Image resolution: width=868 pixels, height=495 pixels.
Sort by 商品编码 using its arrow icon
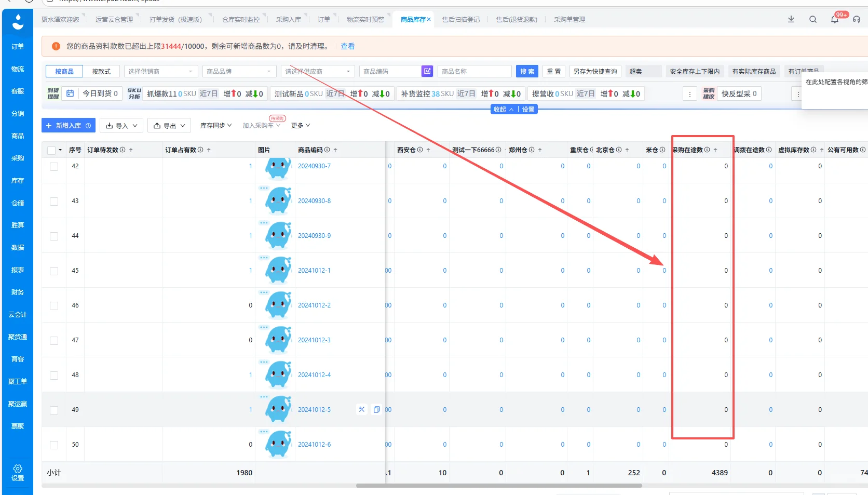335,150
